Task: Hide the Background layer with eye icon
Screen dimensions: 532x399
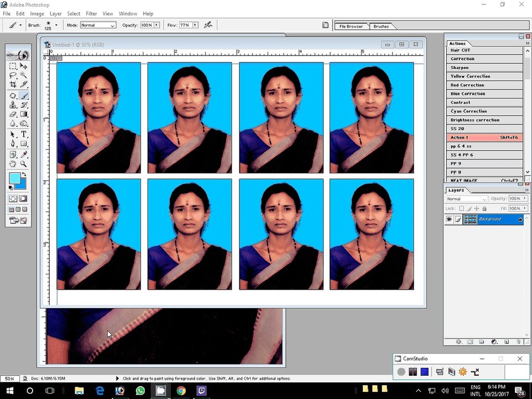Action: coord(449,219)
